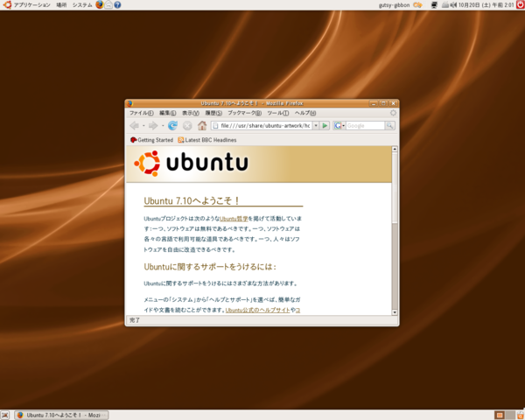The image size is (525, 420).
Task: Click the Stop loading icon
Action: click(187, 126)
